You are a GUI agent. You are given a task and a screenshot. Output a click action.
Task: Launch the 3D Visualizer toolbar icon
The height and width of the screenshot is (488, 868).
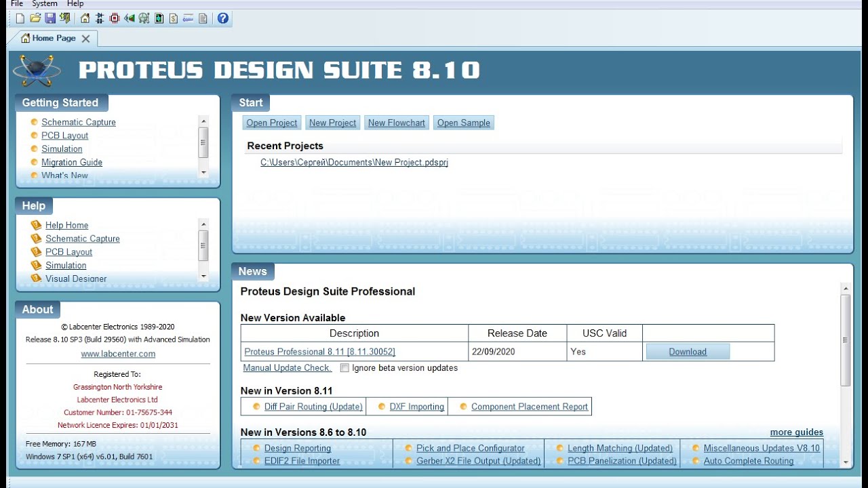click(x=129, y=18)
